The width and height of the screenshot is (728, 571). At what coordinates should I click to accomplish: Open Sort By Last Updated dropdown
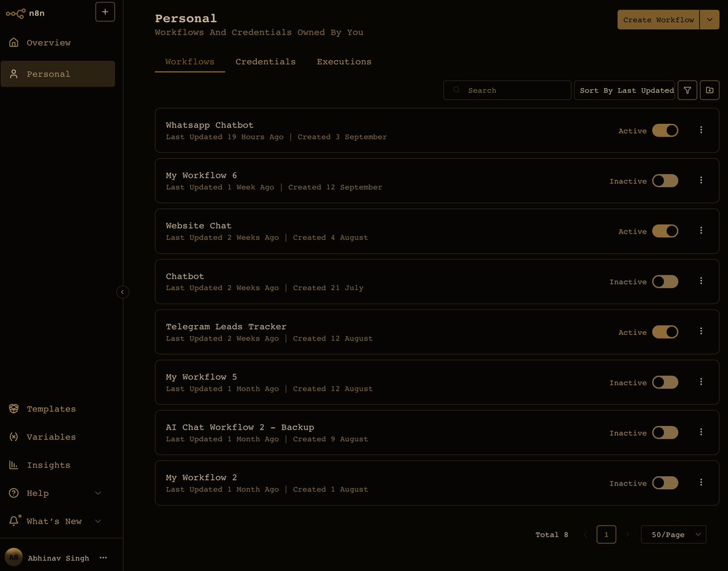tap(624, 90)
